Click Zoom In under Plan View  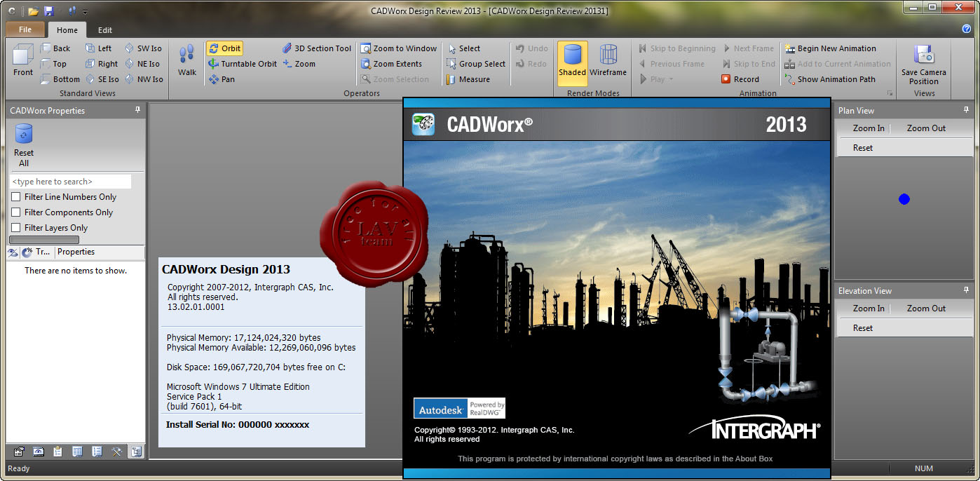[x=869, y=128]
